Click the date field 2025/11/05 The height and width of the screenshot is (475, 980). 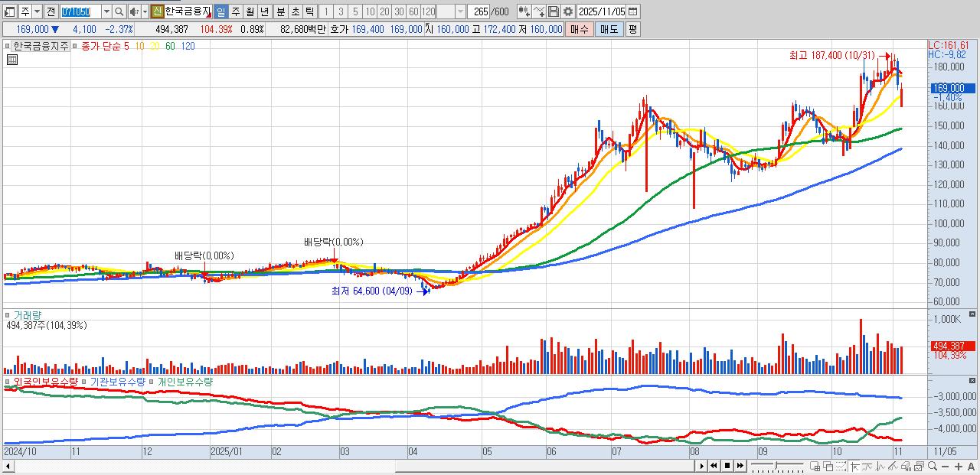coord(602,11)
